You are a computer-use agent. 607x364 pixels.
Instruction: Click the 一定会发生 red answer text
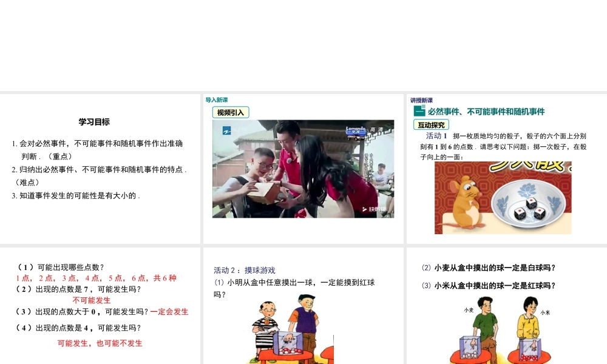click(x=169, y=311)
